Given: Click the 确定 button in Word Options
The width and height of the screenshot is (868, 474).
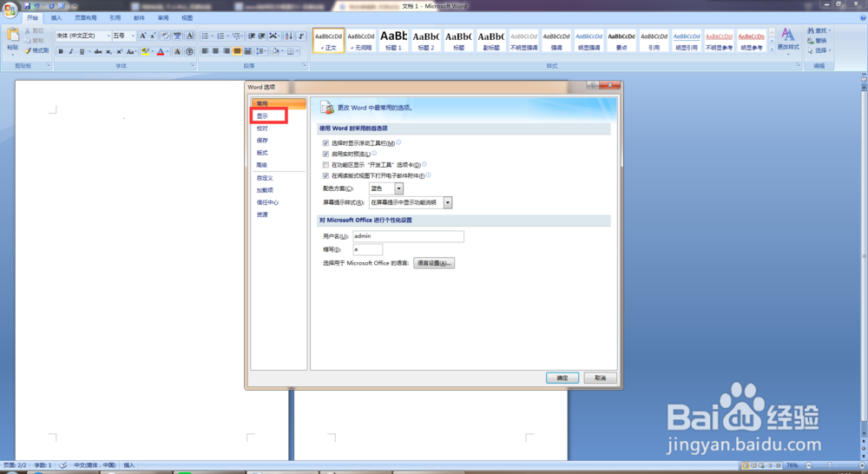Looking at the screenshot, I should (562, 378).
